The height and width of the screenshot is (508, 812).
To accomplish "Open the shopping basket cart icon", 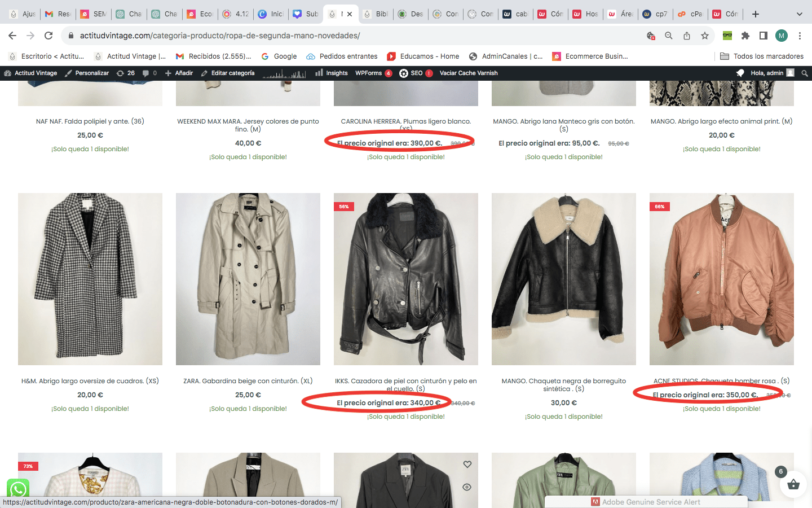I will pyautogui.click(x=793, y=484).
